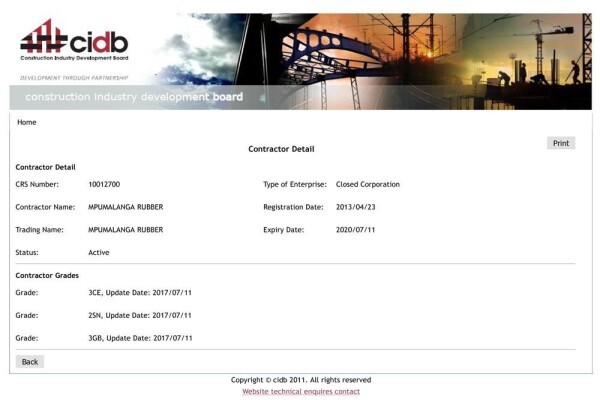Click the Expiry Date label
Viewport: 600px width, 400px height.
coord(284,230)
